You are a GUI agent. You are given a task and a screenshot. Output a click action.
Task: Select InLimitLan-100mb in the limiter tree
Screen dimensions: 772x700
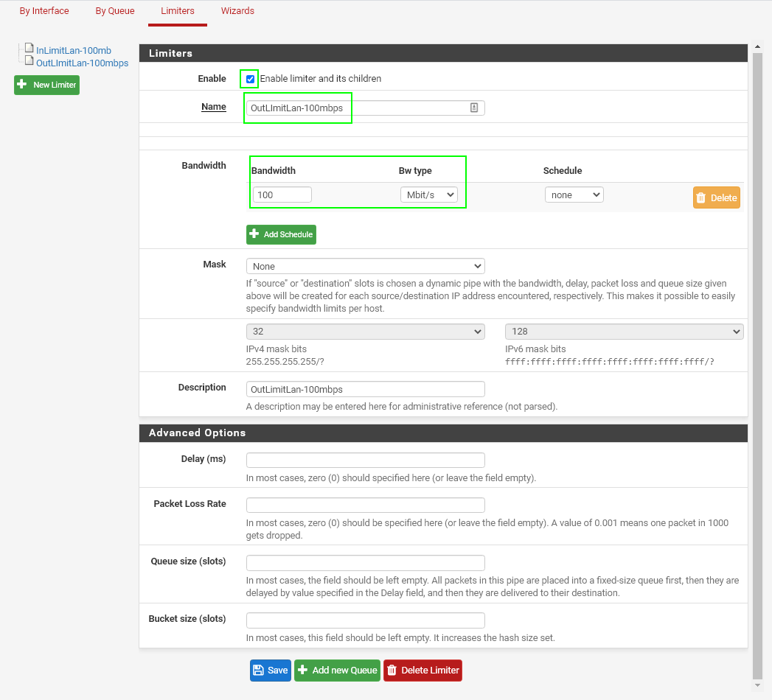pyautogui.click(x=73, y=50)
